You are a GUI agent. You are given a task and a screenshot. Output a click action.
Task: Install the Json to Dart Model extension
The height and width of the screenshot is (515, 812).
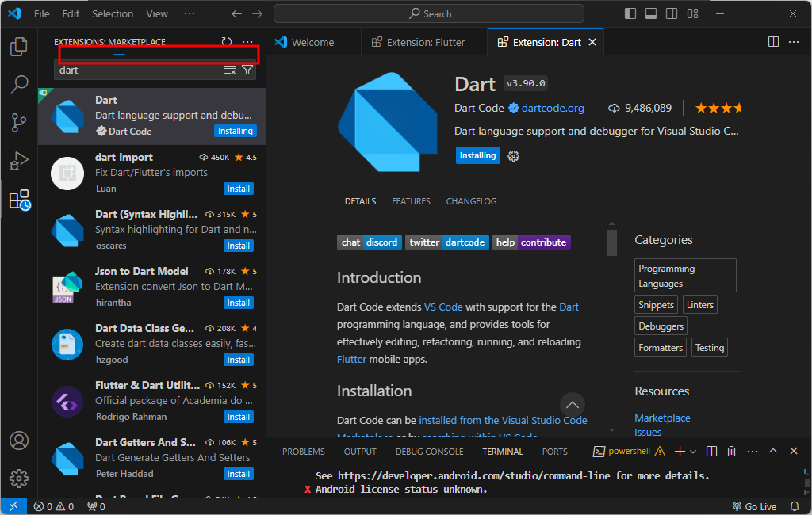(x=238, y=303)
